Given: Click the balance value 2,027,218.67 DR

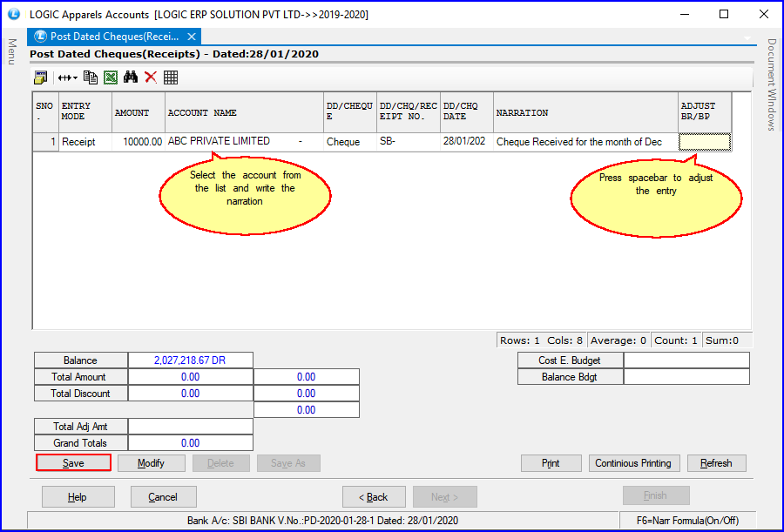Looking at the screenshot, I should [x=191, y=360].
